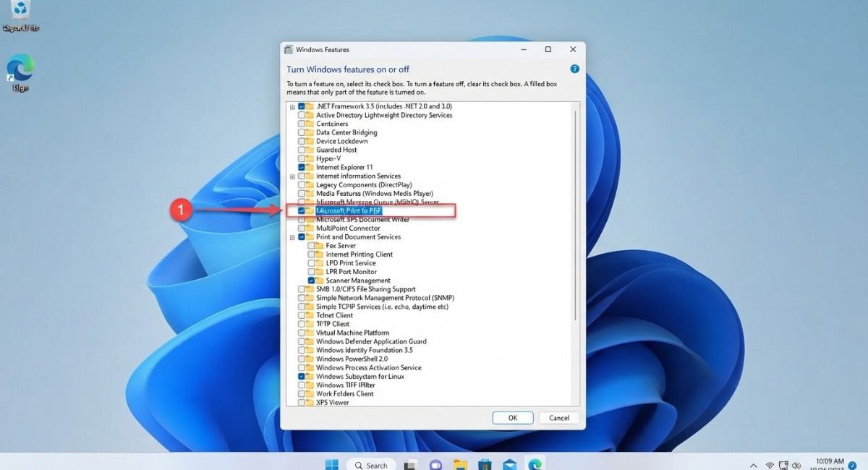Open the Help icon in Windows Features
Image resolution: width=868 pixels, height=470 pixels.
click(575, 69)
